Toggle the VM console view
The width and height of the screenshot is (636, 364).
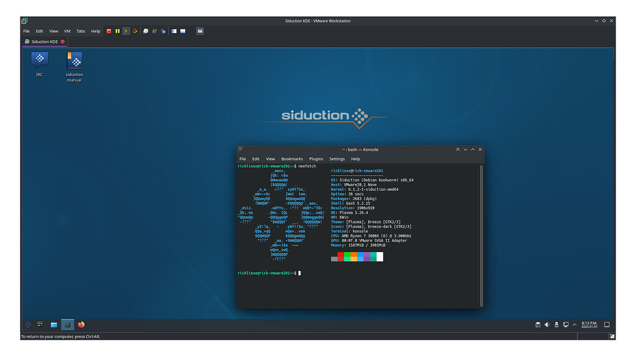coord(183,30)
